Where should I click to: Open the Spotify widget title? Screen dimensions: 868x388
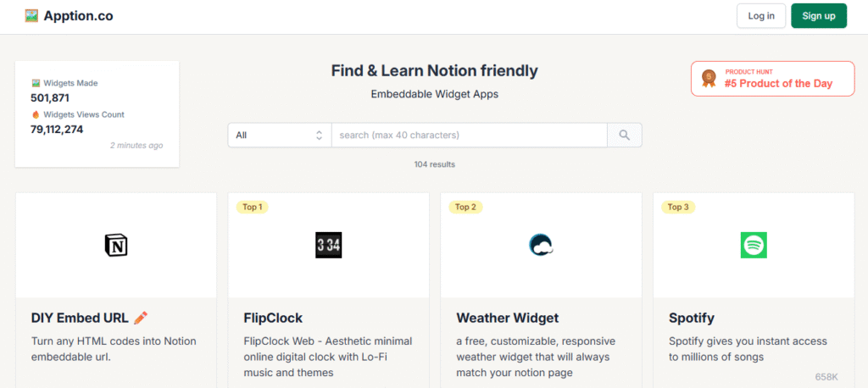pyautogui.click(x=692, y=319)
